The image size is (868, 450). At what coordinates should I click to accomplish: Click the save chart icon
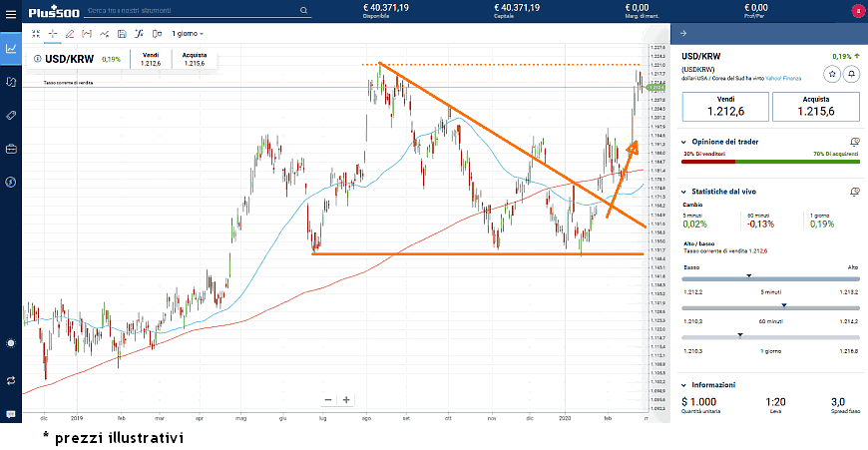pyautogui.click(x=121, y=33)
